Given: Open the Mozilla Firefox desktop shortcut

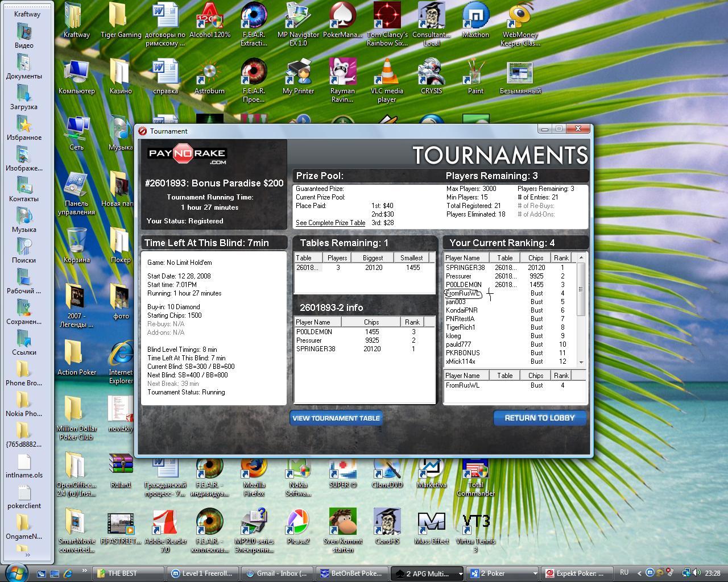Looking at the screenshot, I should (x=254, y=469).
